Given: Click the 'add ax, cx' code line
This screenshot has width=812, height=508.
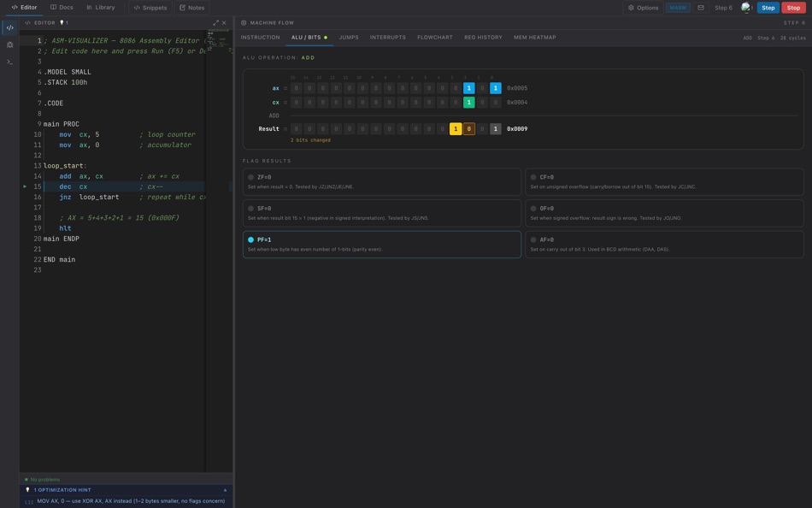Looking at the screenshot, I should [124, 175].
